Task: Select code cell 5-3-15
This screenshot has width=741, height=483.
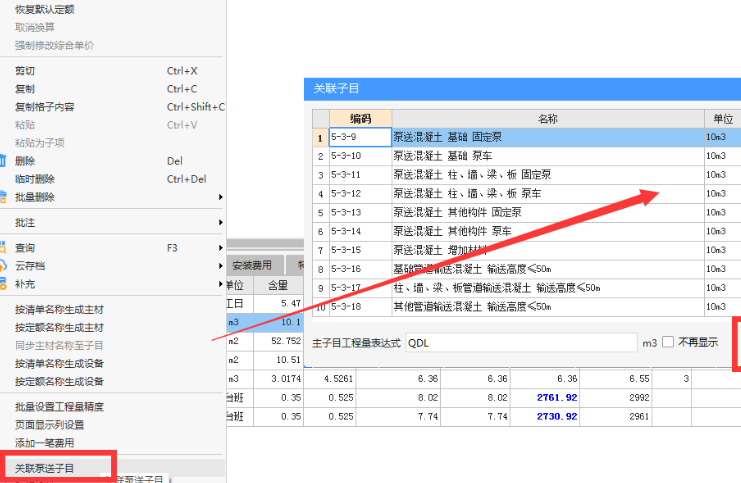Action: tap(360, 250)
